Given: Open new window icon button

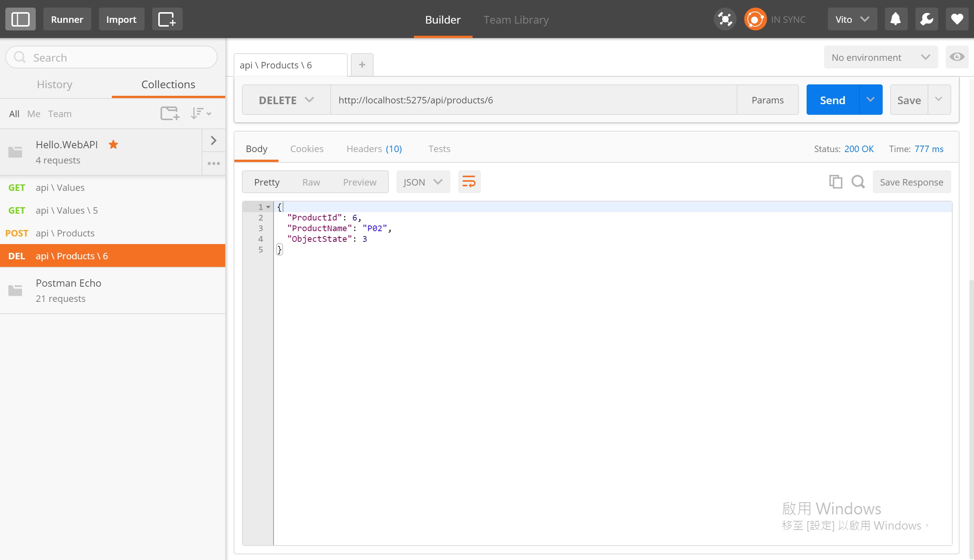Looking at the screenshot, I should point(167,19).
